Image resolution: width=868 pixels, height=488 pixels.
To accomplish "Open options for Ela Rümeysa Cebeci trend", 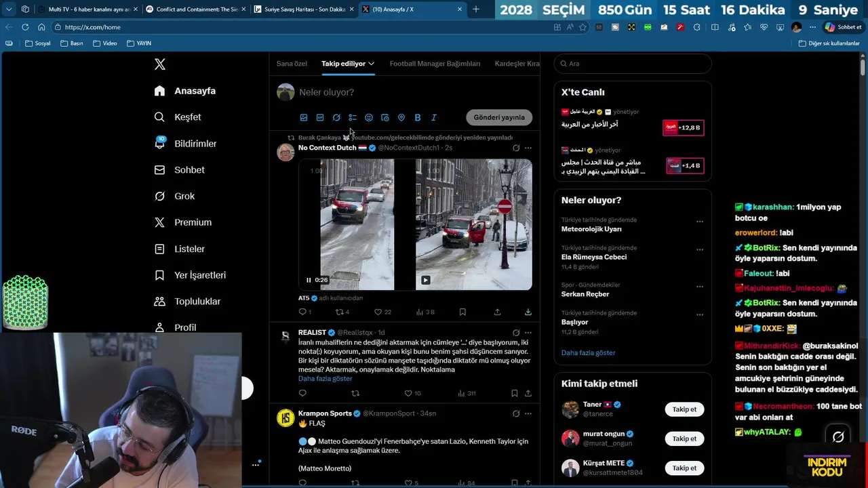I will [x=700, y=249].
